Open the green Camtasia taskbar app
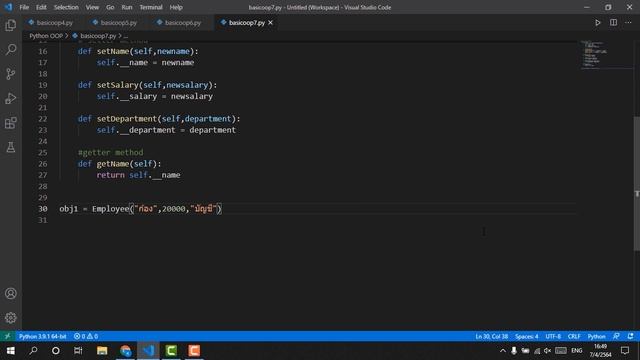This screenshot has width=640, height=360. tap(171, 351)
